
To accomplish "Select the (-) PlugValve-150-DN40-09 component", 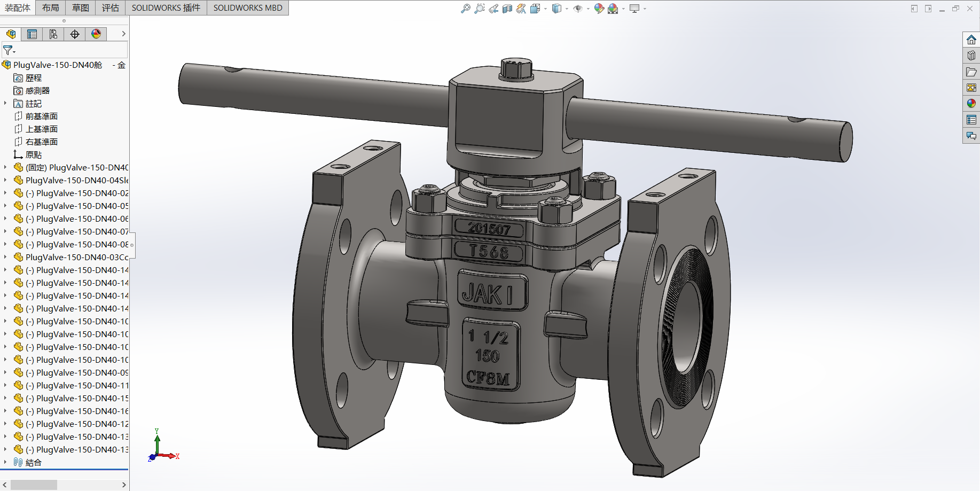I will point(71,373).
